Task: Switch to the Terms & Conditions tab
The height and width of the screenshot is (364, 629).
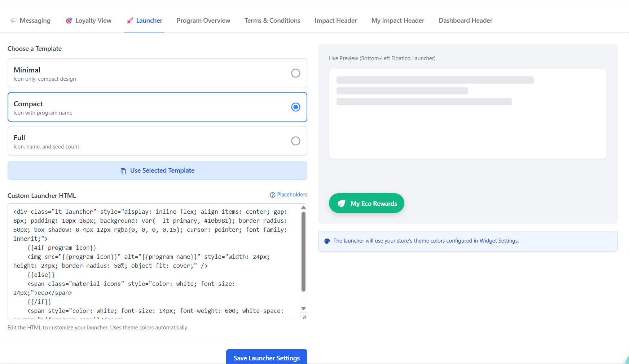Action: point(272,21)
